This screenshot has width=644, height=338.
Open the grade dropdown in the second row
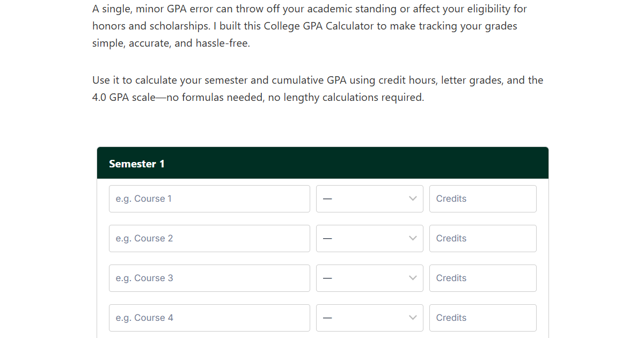click(369, 238)
